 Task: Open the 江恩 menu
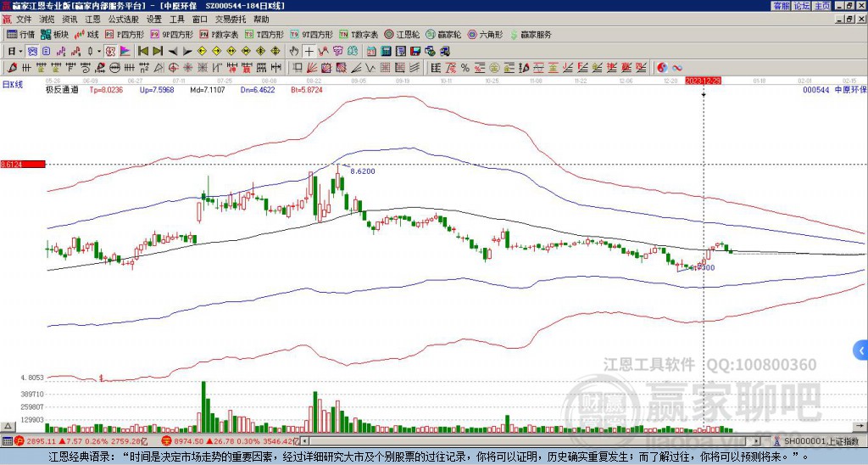pyautogui.click(x=92, y=20)
